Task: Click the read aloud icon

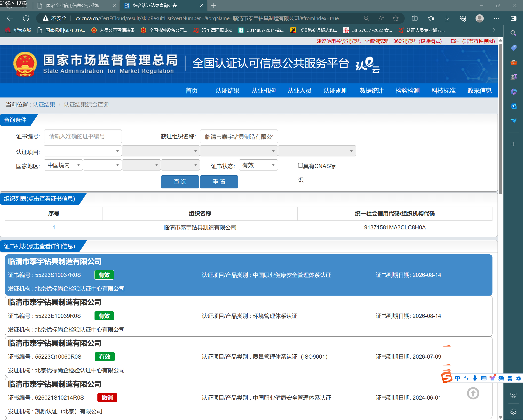Action: point(381,18)
